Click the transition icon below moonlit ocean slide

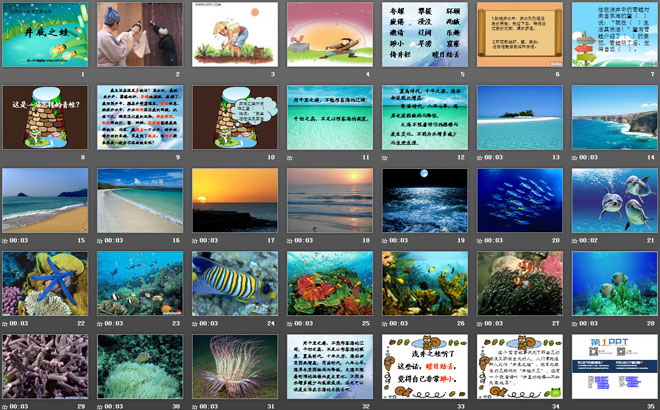pos(386,240)
